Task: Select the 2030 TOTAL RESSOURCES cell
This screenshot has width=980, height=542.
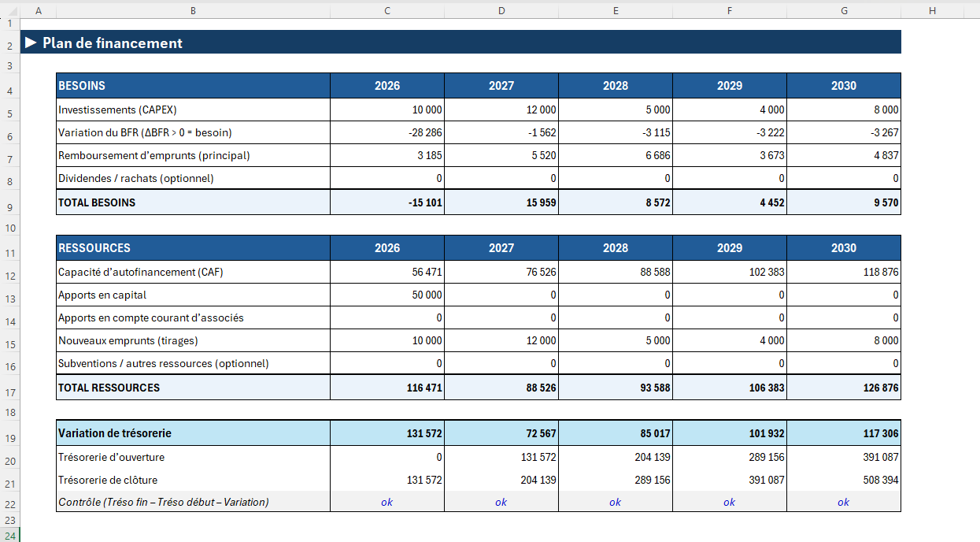Action: point(844,388)
